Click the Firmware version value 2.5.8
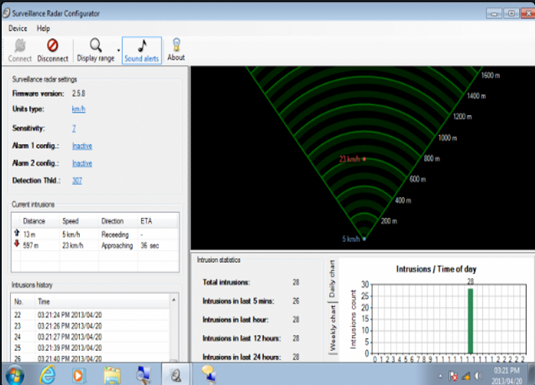The image size is (535, 385). (78, 94)
